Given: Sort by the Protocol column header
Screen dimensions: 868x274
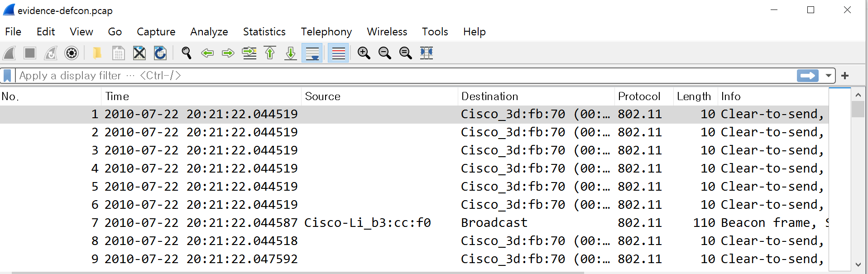Looking at the screenshot, I should [x=643, y=96].
